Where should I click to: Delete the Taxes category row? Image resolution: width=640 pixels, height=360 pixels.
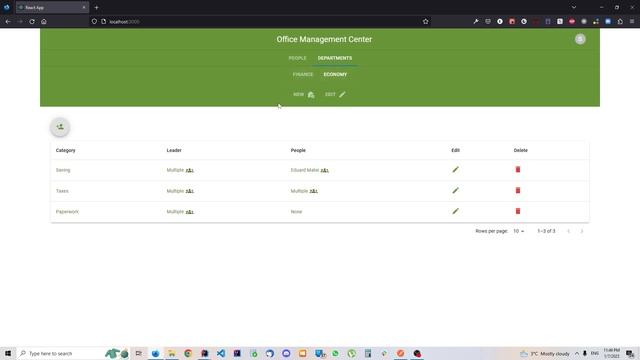[518, 190]
